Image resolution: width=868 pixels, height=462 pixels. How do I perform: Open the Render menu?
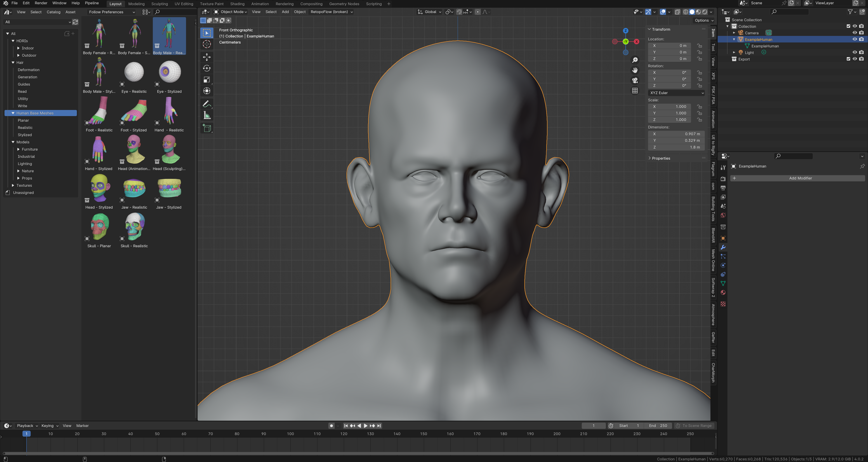point(41,3)
